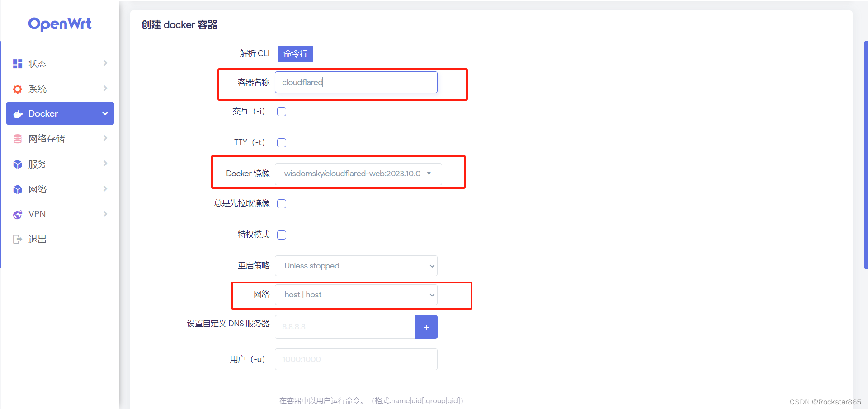Open the 重启策略 restart policy dropdown
Viewport: 868px width, 409px height.
coord(356,266)
